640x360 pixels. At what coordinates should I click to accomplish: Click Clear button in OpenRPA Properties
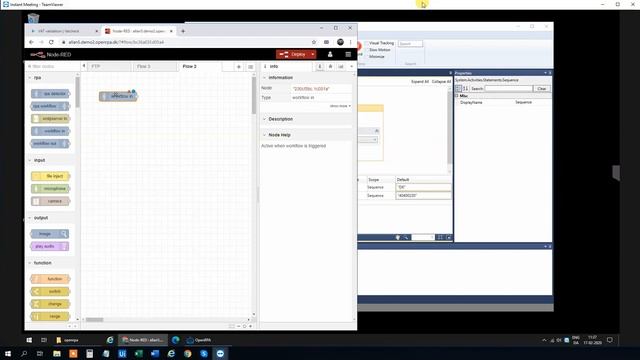[542, 89]
